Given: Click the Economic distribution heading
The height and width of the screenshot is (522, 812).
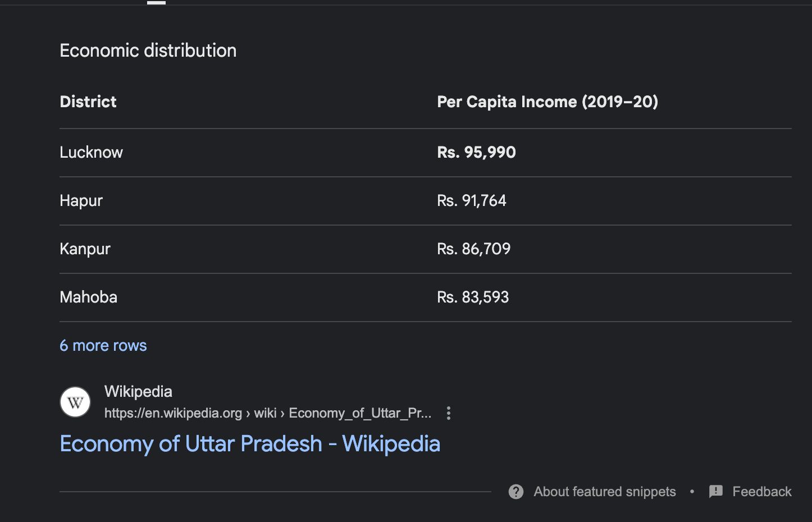Looking at the screenshot, I should click(x=148, y=51).
